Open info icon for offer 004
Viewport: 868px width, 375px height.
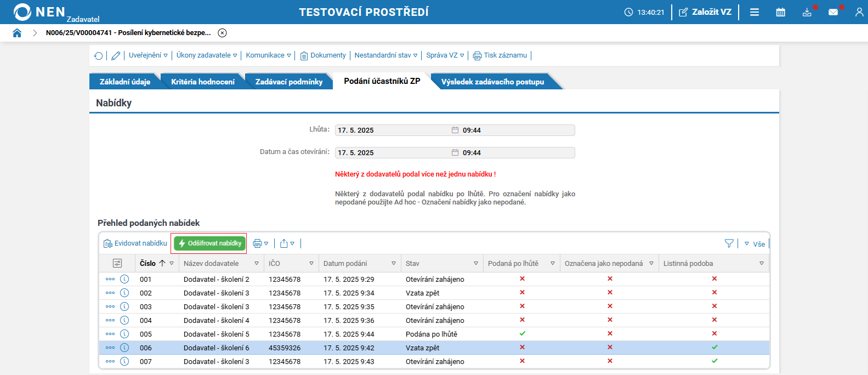(124, 320)
